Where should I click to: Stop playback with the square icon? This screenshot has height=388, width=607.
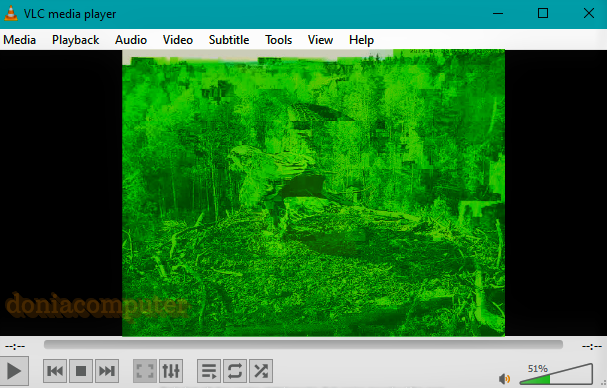point(81,371)
